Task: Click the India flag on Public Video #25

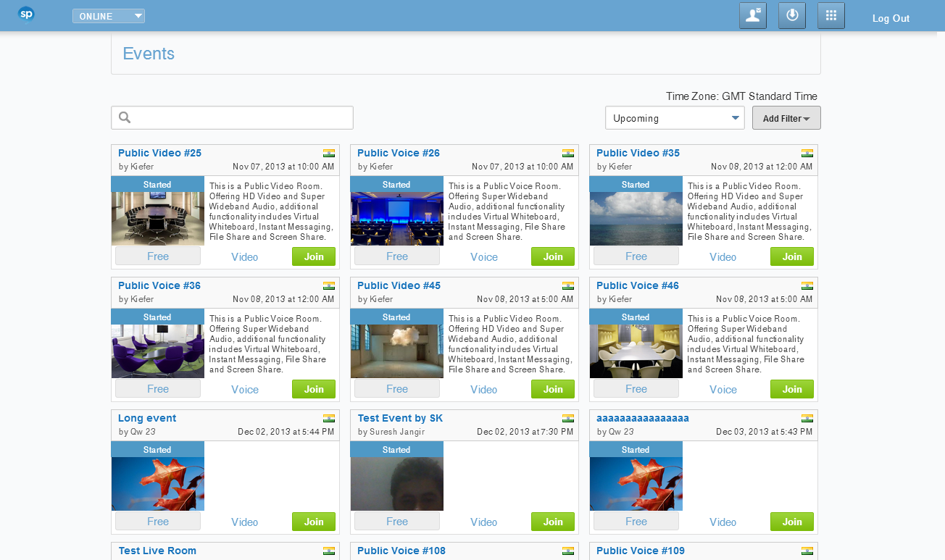Action: pyautogui.click(x=329, y=153)
